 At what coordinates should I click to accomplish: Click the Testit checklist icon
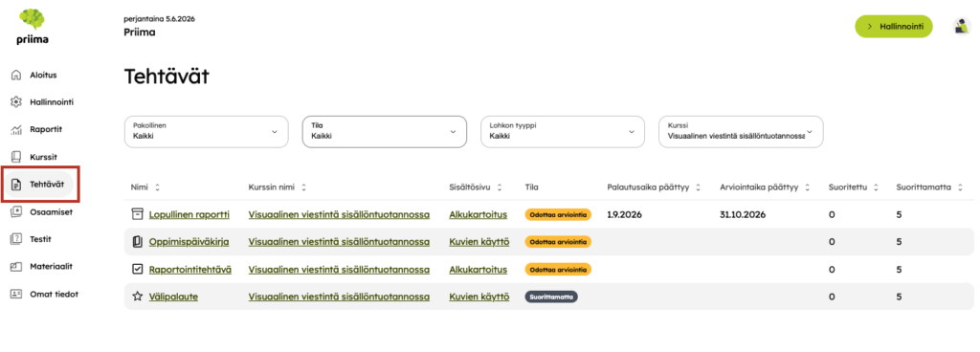point(17,238)
